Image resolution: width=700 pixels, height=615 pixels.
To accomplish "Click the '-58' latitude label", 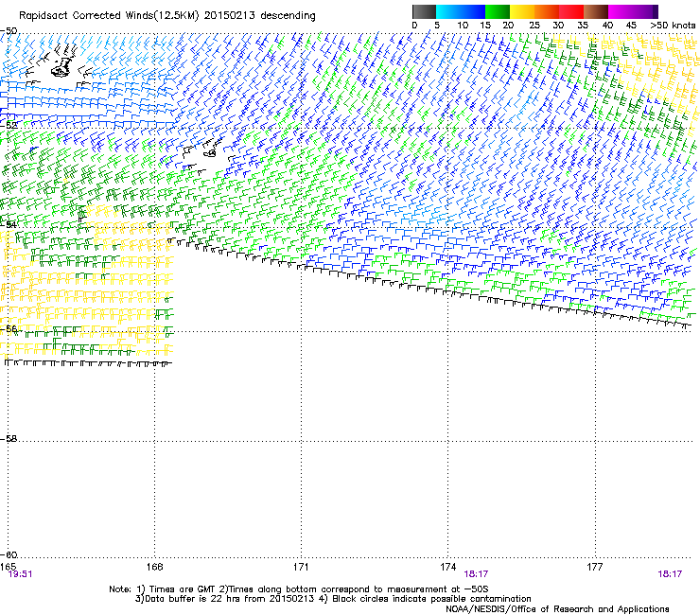I will [x=9, y=439].
